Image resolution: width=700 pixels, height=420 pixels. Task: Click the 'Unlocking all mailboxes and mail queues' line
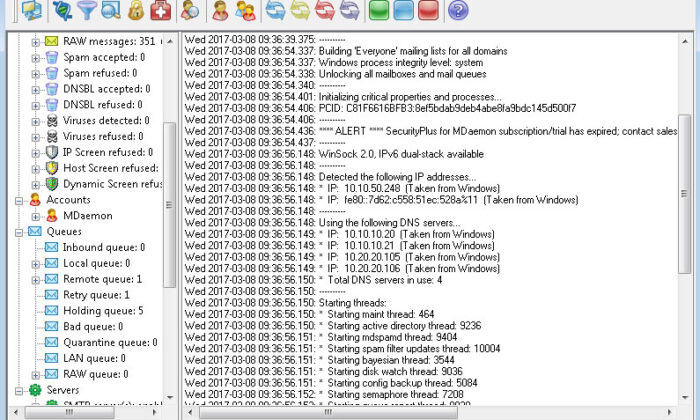click(x=336, y=74)
